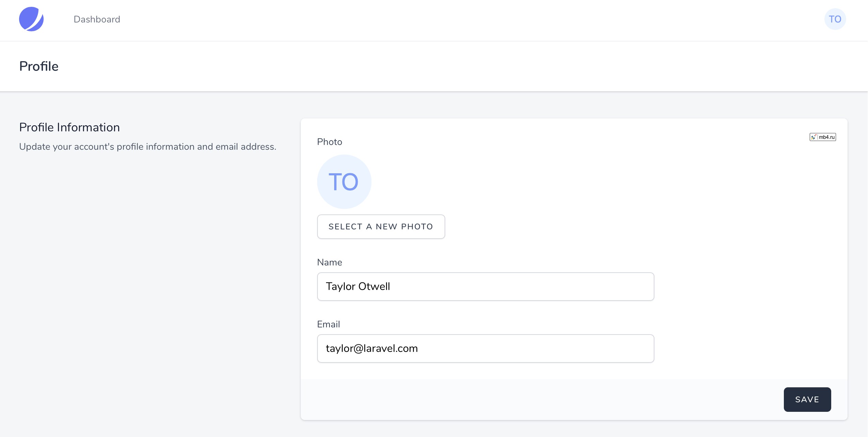Toggle email address edit mode
Image resolution: width=868 pixels, height=437 pixels.
click(x=485, y=349)
